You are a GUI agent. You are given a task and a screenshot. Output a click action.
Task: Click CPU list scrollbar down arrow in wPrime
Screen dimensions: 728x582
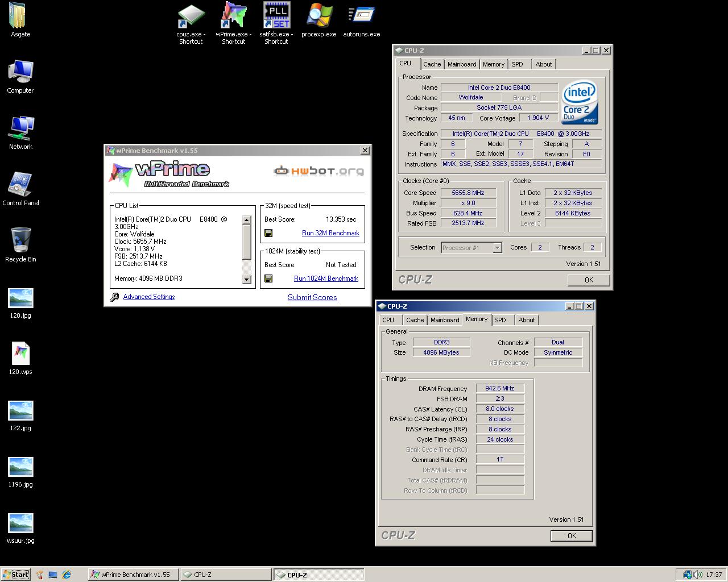[247, 279]
